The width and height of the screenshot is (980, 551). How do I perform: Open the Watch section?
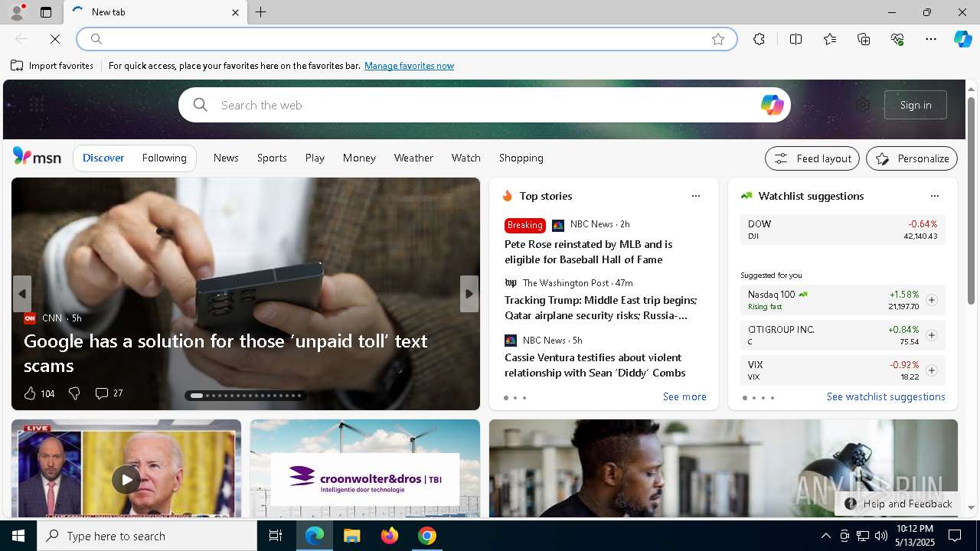[466, 158]
